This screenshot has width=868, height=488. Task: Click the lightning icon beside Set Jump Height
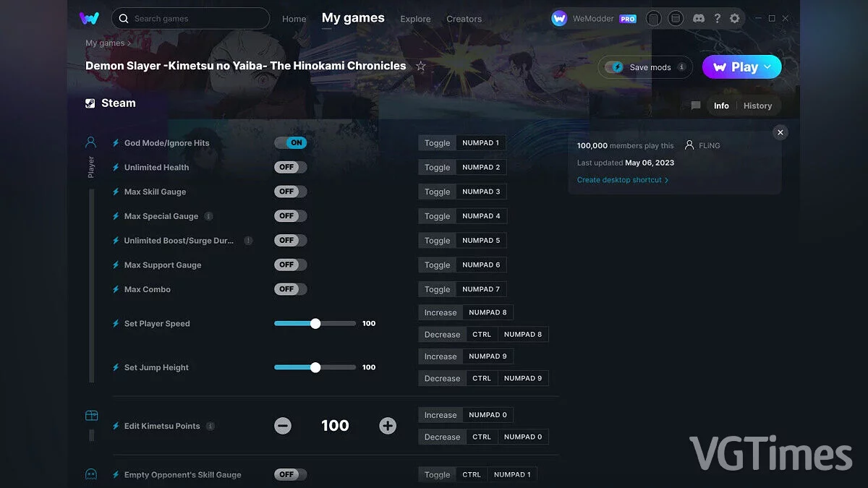[116, 367]
